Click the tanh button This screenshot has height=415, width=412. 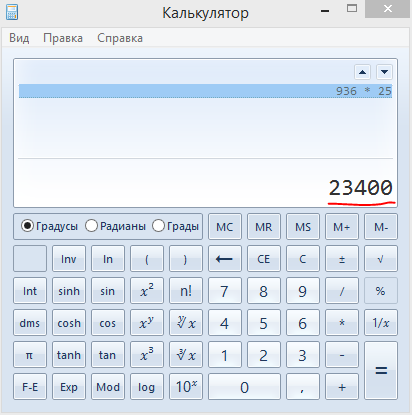[x=69, y=355]
